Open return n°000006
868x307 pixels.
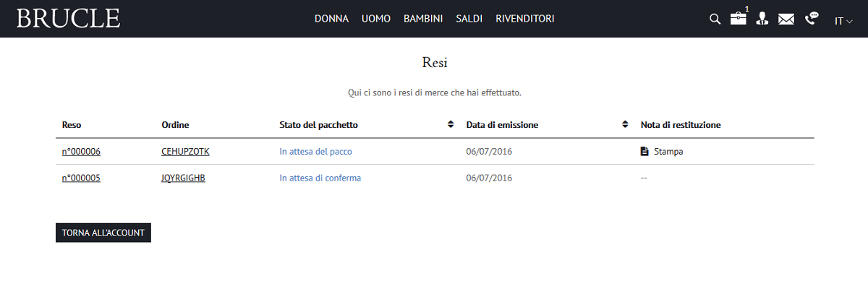[x=81, y=152]
